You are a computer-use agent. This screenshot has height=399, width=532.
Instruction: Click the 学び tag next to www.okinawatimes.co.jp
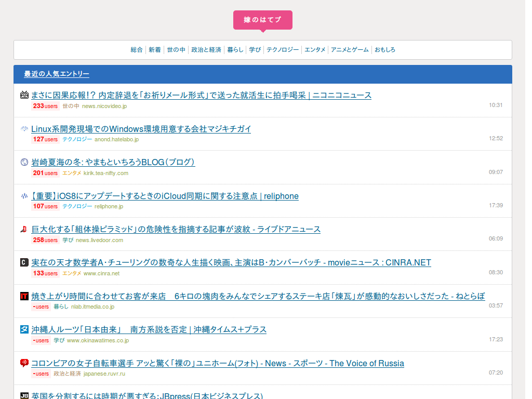click(x=59, y=340)
